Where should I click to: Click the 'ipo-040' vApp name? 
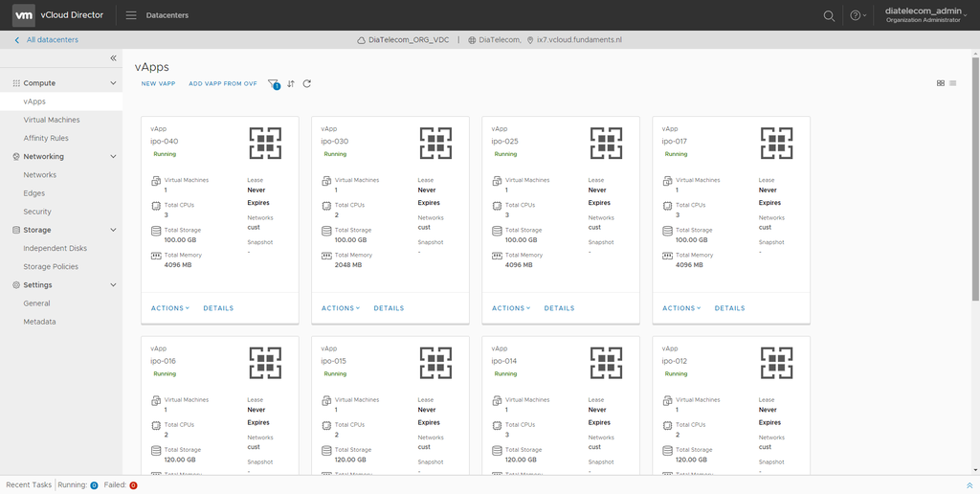(165, 142)
